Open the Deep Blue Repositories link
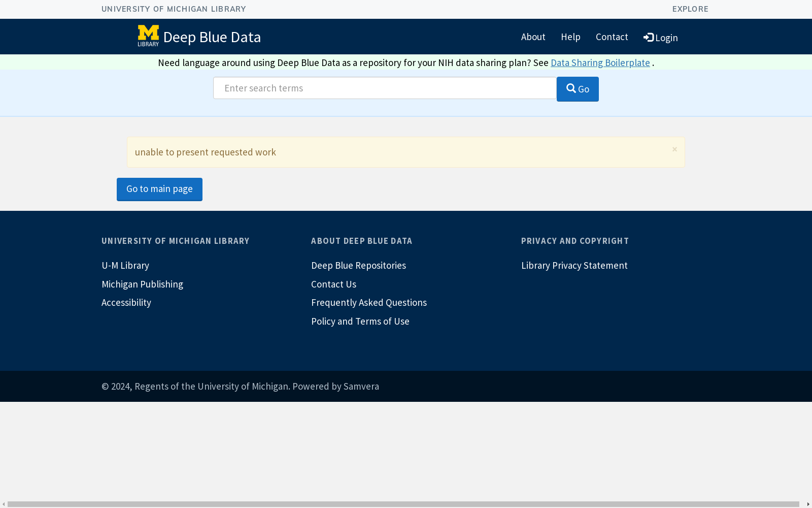Viewport: 812px width, 508px height. [x=358, y=265]
